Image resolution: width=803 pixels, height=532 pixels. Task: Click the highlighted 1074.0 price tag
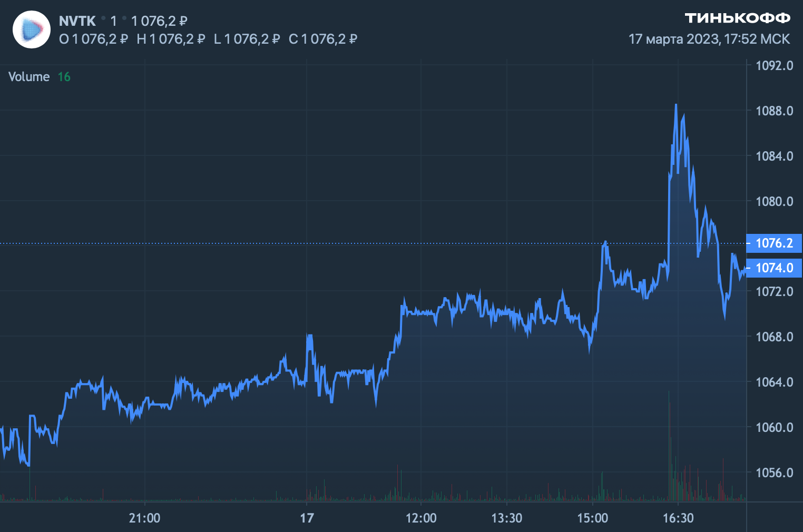point(773,268)
